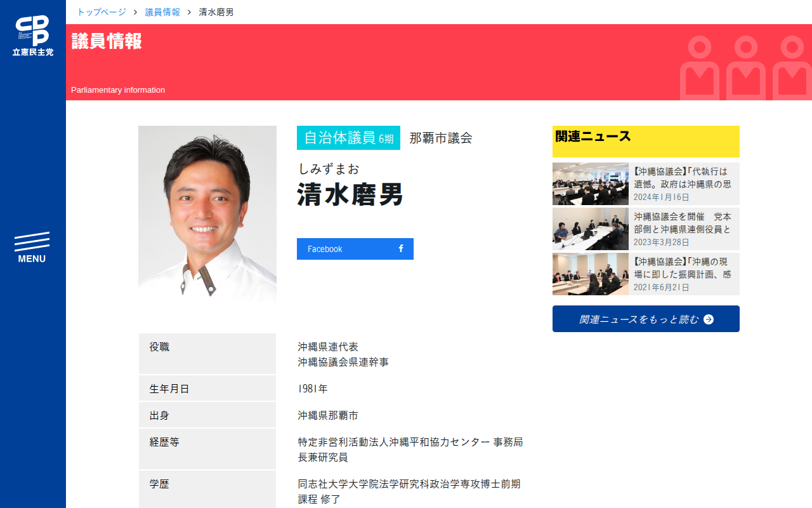Click the 議員情報 page heading

coord(107,41)
